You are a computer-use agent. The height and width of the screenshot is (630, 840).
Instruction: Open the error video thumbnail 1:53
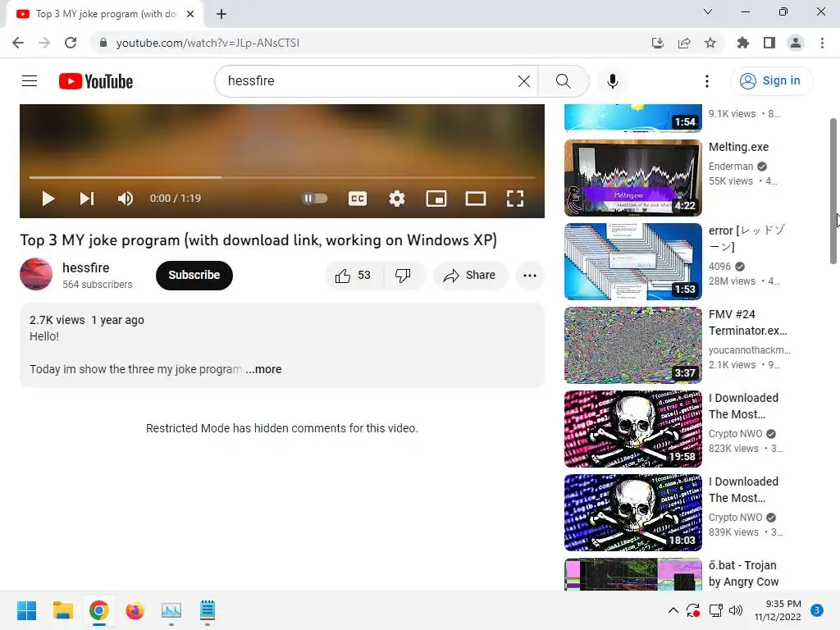tap(632, 262)
